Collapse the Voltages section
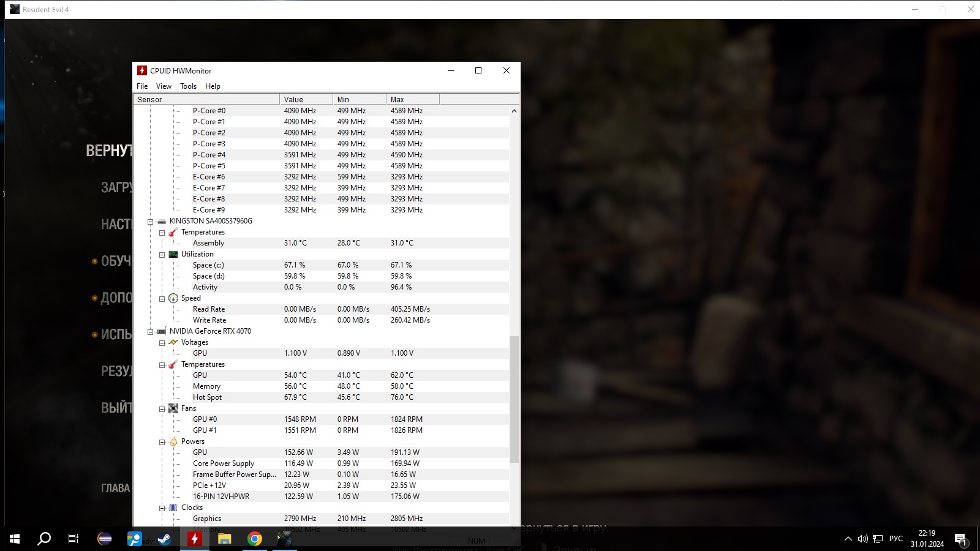Image resolution: width=980 pixels, height=551 pixels. tap(162, 342)
